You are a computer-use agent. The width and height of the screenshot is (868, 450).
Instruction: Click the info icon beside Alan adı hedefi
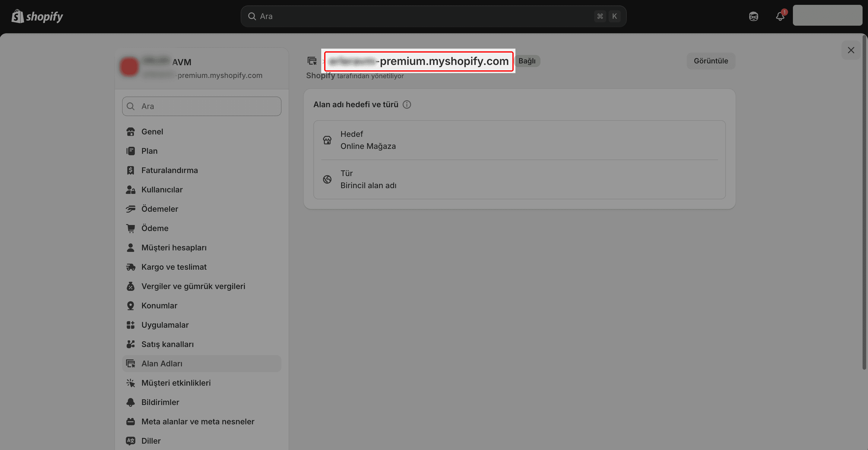pos(407,104)
